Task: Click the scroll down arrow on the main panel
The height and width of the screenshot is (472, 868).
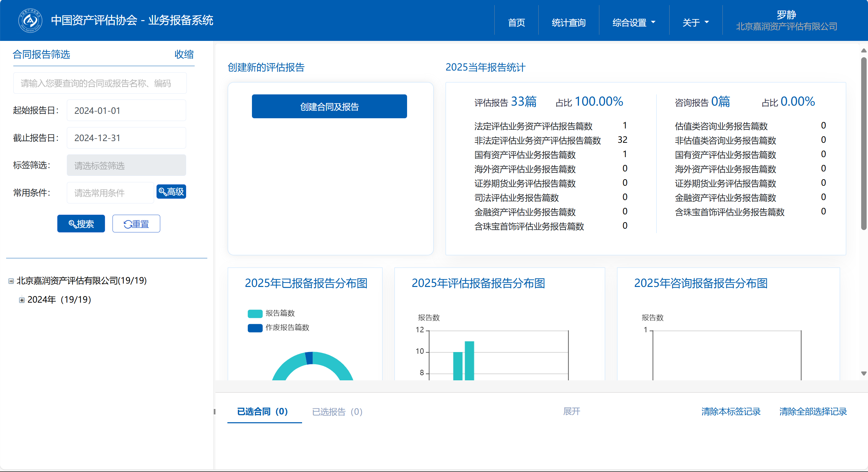Action: (x=864, y=374)
